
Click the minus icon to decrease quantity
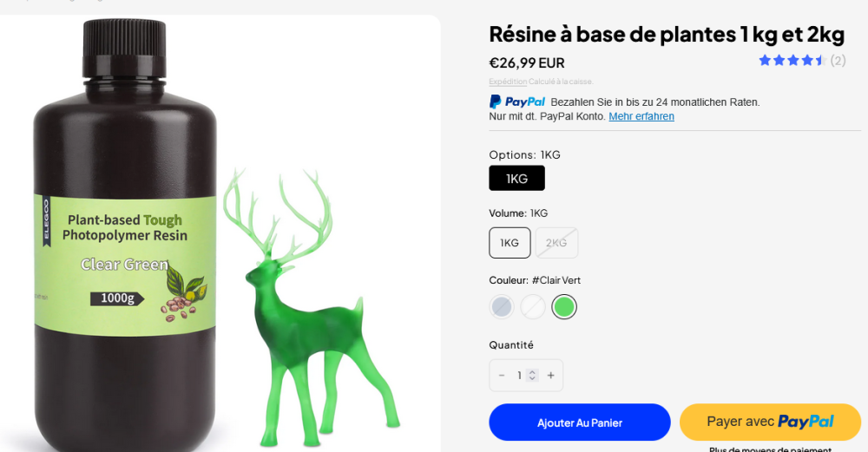pos(502,376)
